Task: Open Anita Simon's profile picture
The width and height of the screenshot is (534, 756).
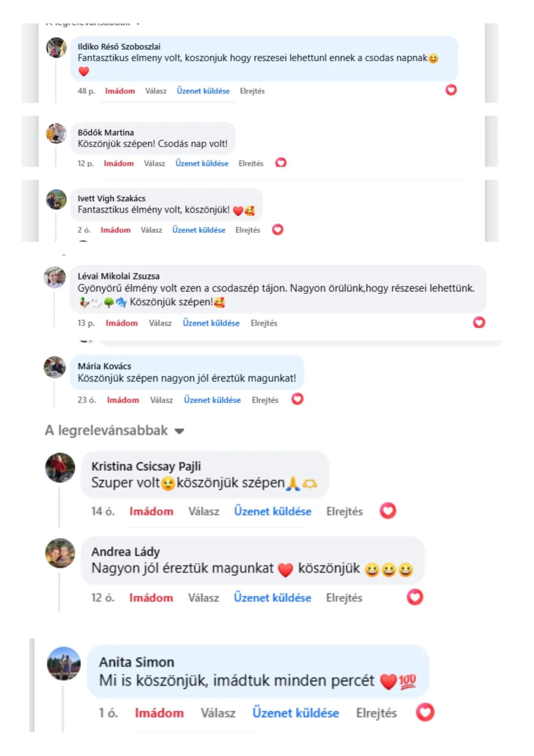Action: coord(64,663)
